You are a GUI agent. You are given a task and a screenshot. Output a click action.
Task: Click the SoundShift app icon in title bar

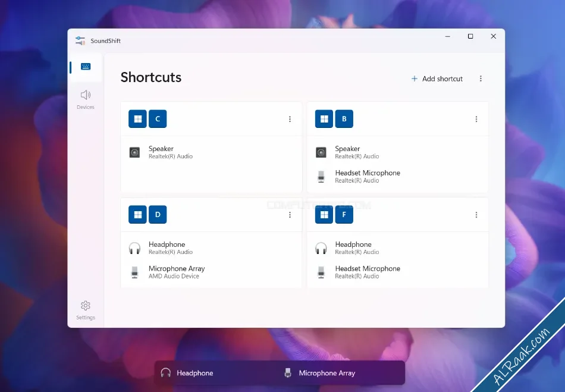(80, 40)
